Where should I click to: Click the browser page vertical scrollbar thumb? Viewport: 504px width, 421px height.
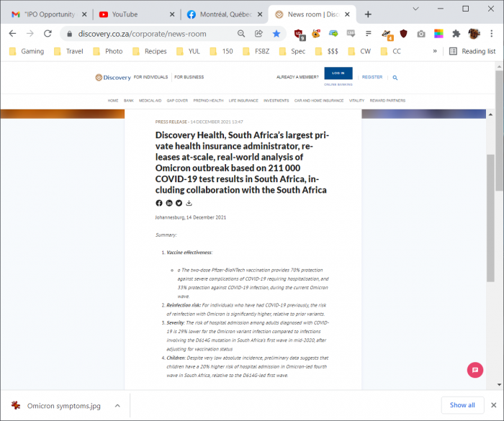[499, 130]
